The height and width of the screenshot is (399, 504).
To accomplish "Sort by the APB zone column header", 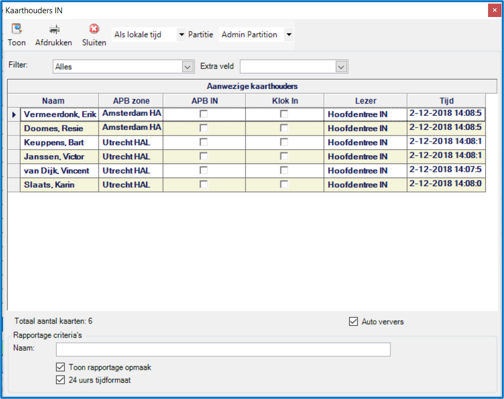I will 131,101.
